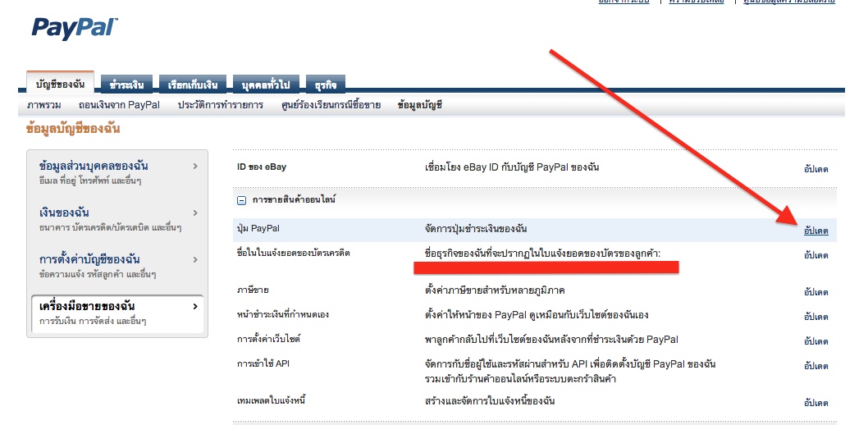
Task: Click chevron beside การตั้งค่าบัญชีของฉัน
Action: (x=195, y=259)
